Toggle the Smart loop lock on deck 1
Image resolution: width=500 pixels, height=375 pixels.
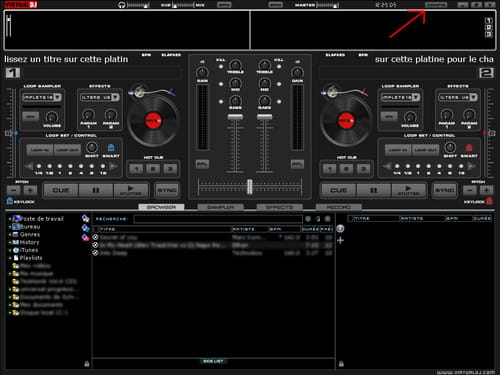111,148
